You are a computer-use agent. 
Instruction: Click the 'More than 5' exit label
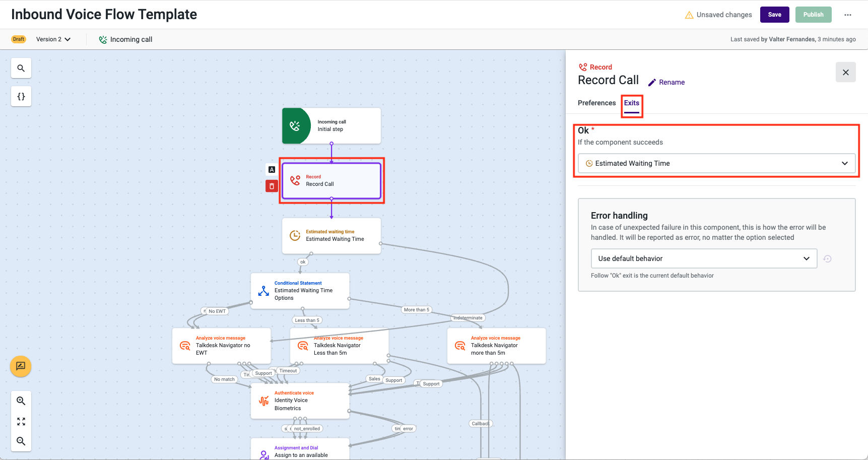[x=417, y=310]
